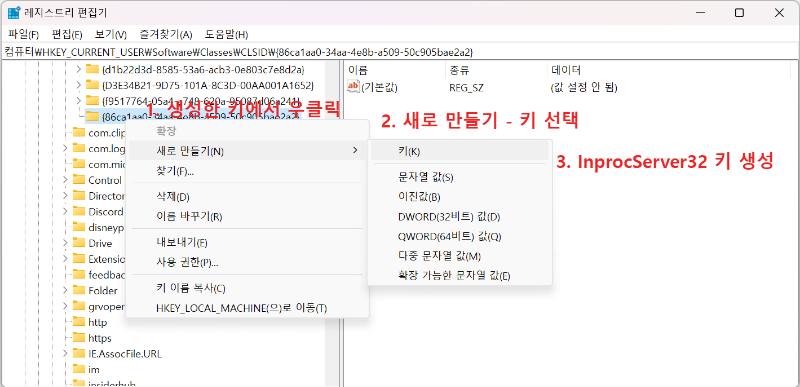Click the folder icon beside Drive key
The width and height of the screenshot is (800, 387).
[79, 243]
